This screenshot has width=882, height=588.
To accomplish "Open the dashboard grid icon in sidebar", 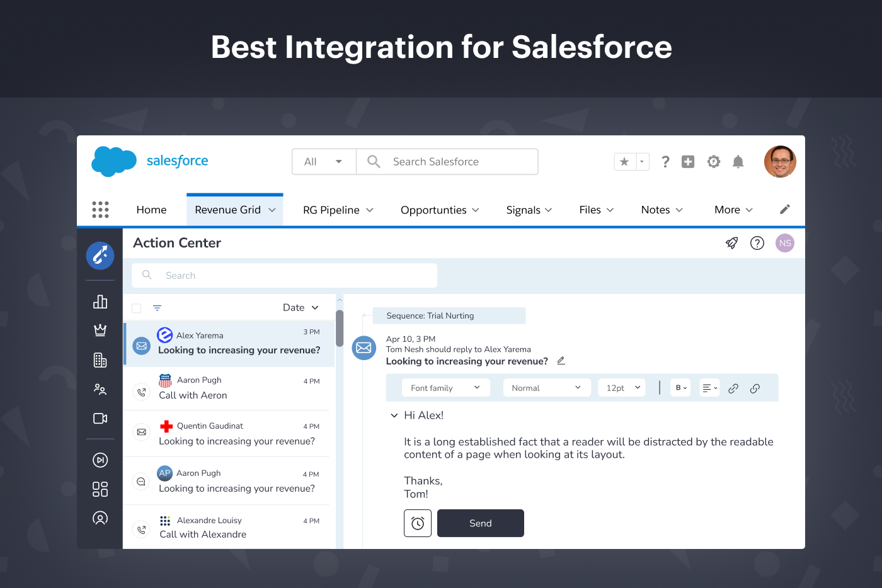I will [100, 489].
